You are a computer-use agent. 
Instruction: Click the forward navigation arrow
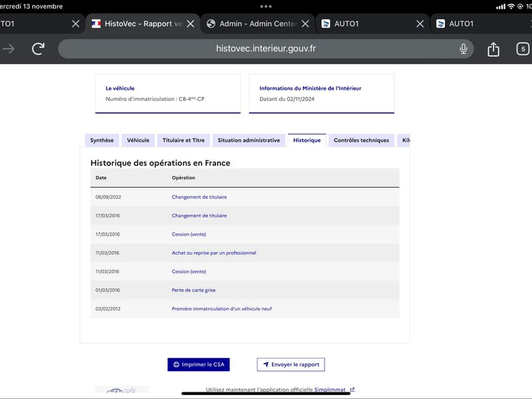[9, 49]
